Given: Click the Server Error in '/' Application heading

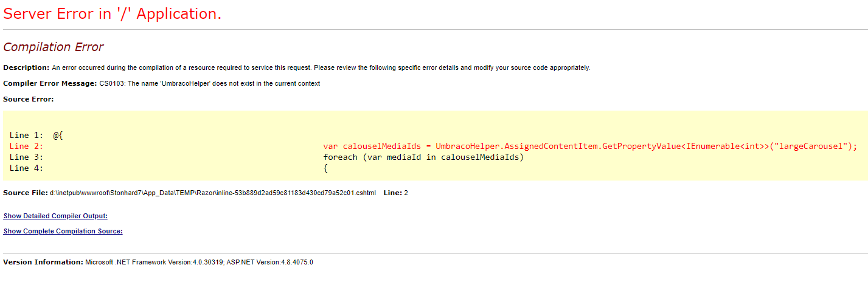Looking at the screenshot, I should [113, 14].
